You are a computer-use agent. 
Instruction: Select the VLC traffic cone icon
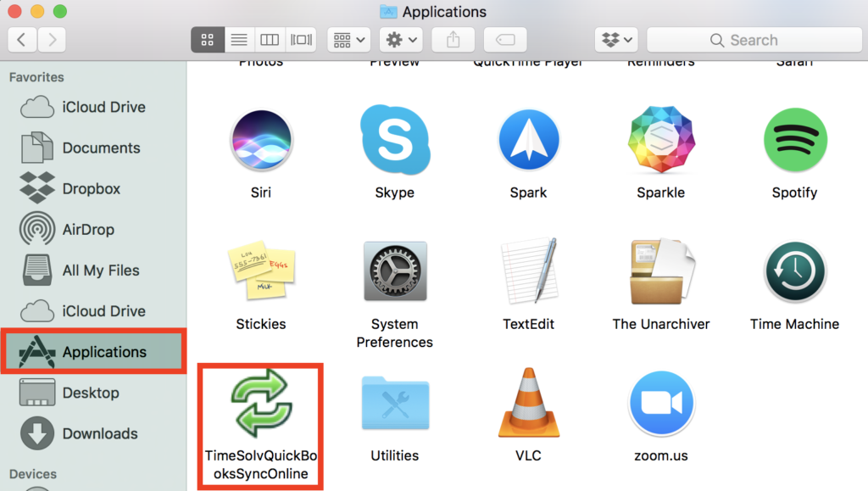[x=529, y=403]
